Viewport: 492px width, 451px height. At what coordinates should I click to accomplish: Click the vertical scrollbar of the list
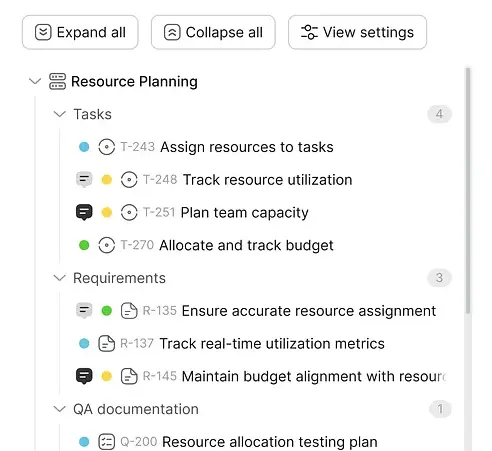pyautogui.click(x=468, y=190)
